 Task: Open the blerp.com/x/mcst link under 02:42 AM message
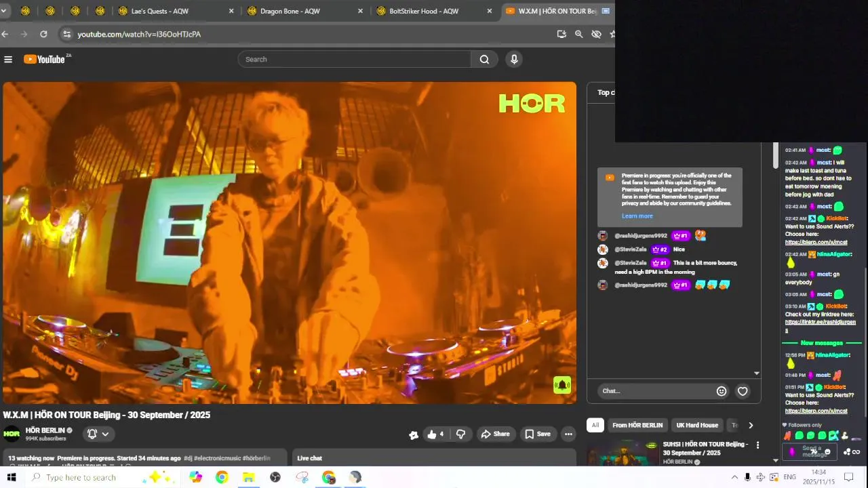tap(816, 242)
